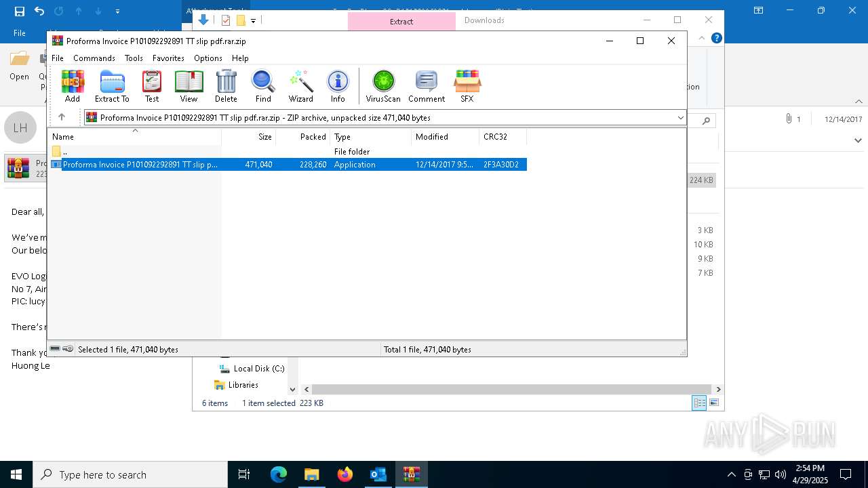Click the Explorer help question icon

[x=716, y=38]
